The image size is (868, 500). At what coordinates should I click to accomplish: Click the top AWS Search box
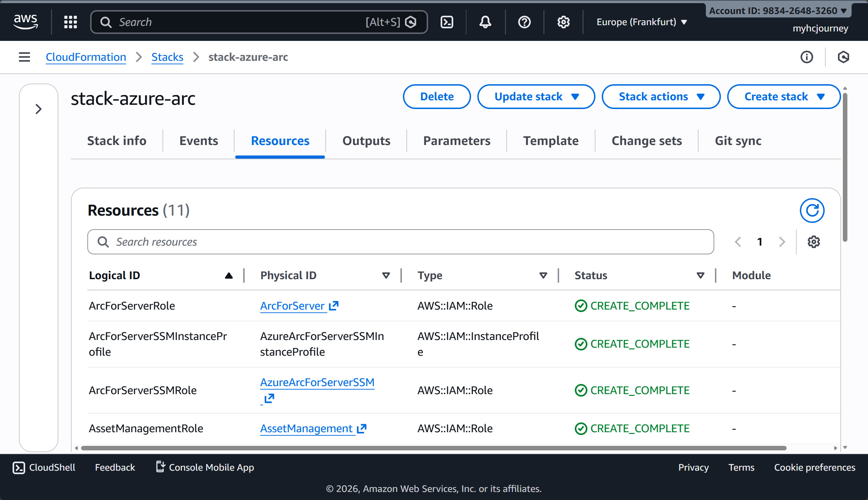point(259,22)
